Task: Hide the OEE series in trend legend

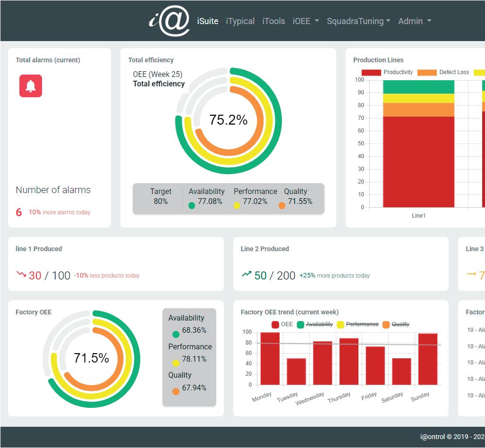Action: coord(282,324)
